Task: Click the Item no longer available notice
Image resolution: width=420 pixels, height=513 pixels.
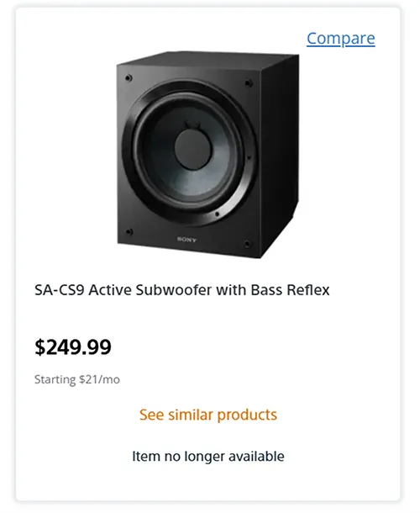Action: 208,456
